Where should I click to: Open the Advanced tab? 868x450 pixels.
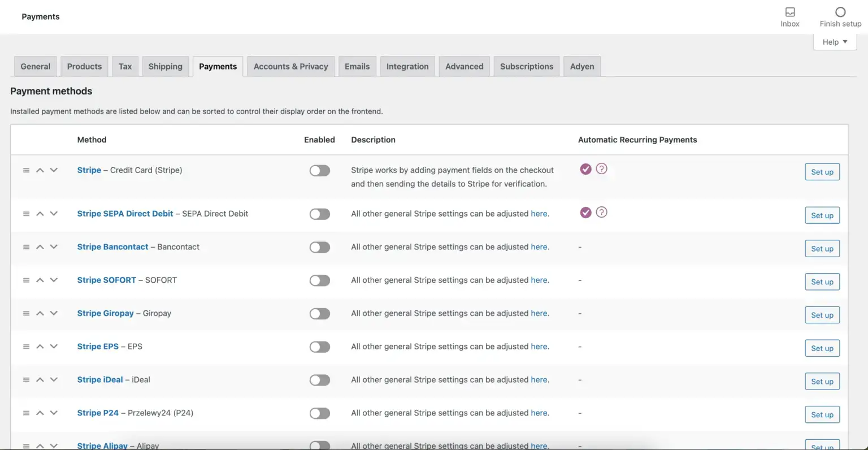(465, 66)
